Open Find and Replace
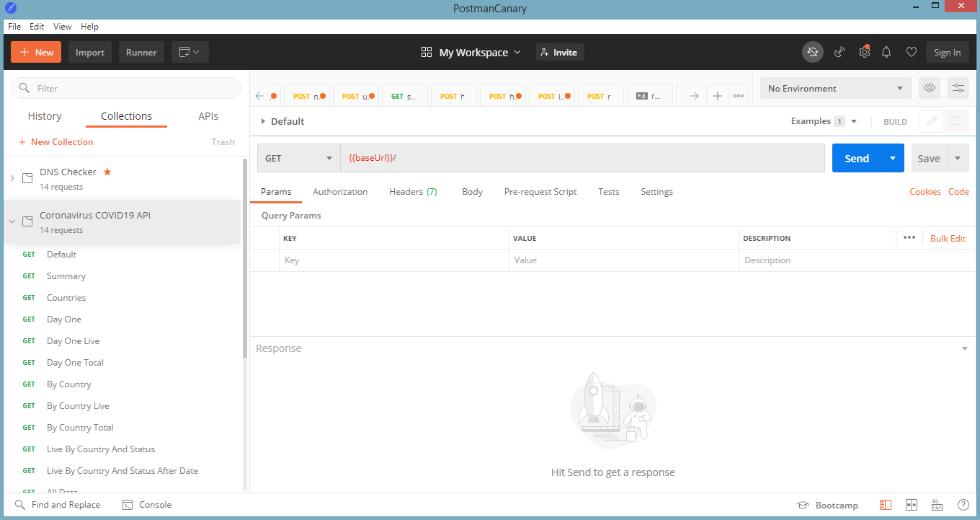Screen dimensions: 980x520 point(59,505)
